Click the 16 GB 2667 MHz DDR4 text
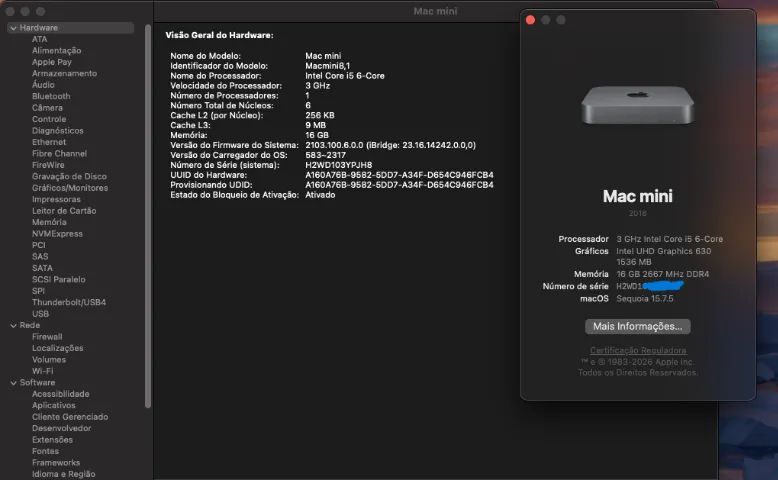Image resolution: width=778 pixels, height=480 pixels. point(662,274)
